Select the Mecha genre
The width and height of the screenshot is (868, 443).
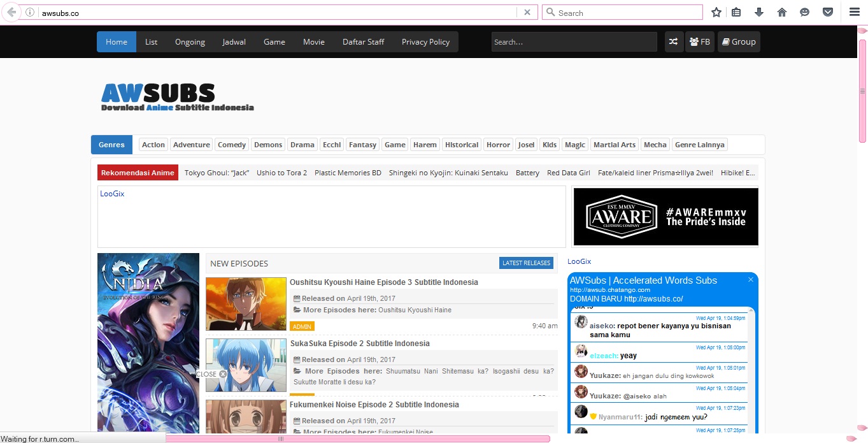pyautogui.click(x=655, y=145)
